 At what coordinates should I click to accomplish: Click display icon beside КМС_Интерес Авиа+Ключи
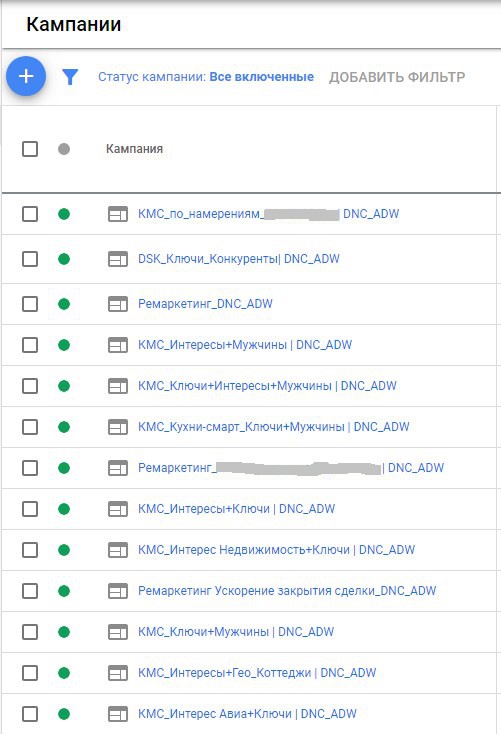(x=118, y=714)
